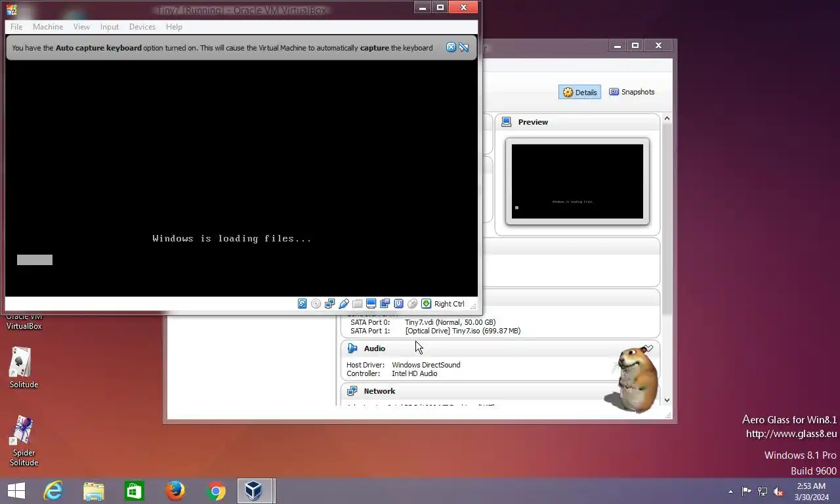Click the shared folders indicator in VM status bar
The width and height of the screenshot is (840, 504).
358,304
